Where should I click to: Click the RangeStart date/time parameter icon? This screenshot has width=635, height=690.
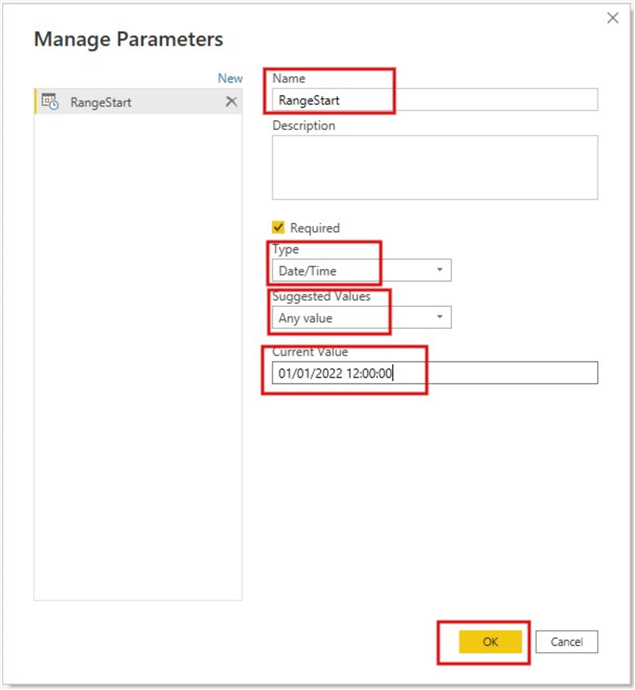click(x=50, y=102)
